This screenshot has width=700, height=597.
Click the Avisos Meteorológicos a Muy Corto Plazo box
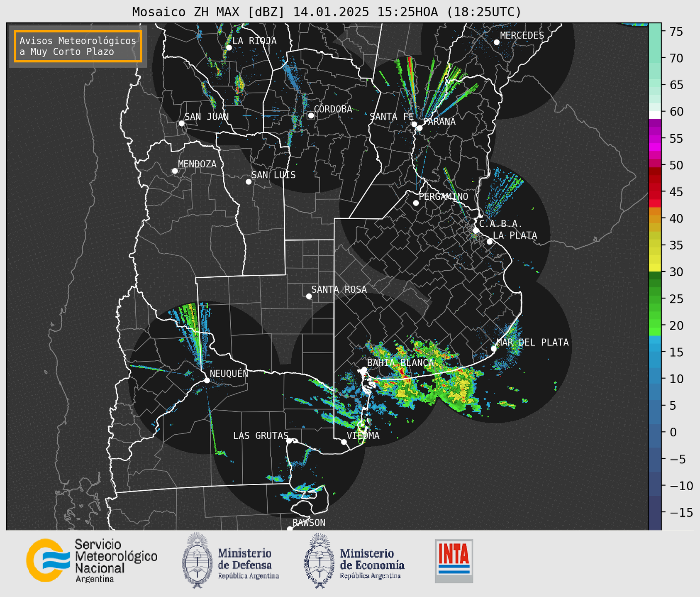[x=78, y=46]
